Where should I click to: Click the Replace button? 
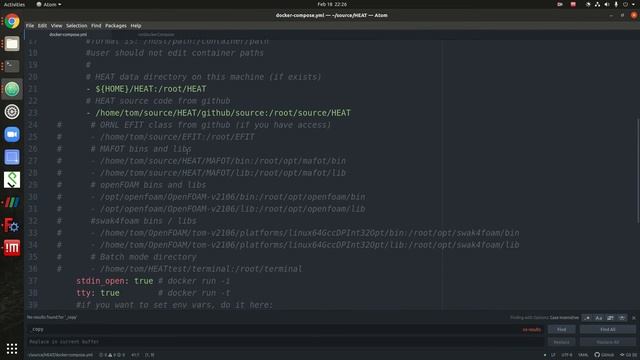click(x=562, y=342)
